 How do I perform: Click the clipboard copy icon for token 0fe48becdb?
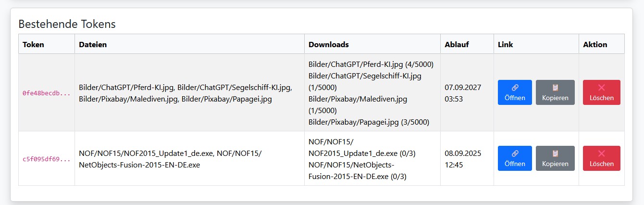click(x=555, y=88)
